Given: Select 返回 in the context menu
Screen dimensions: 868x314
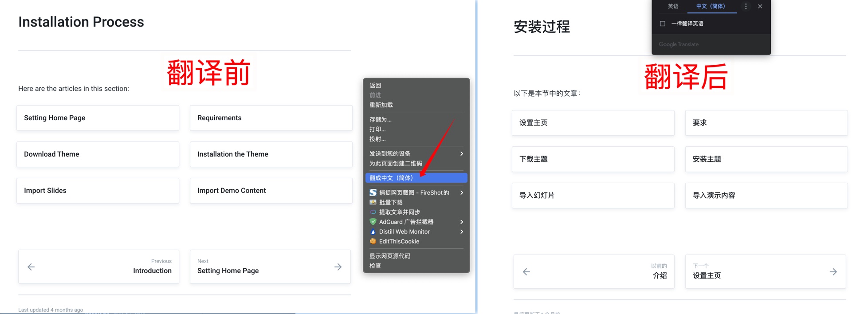Looking at the screenshot, I should click(416, 85).
